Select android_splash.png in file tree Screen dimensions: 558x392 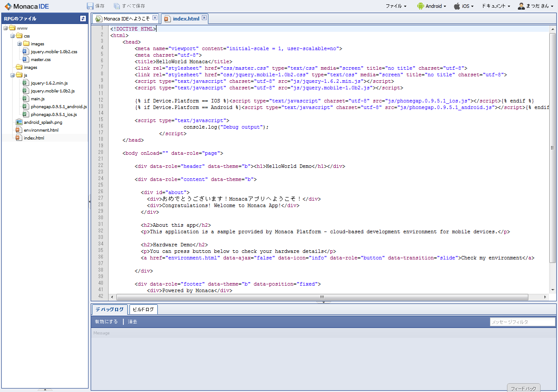click(x=43, y=122)
